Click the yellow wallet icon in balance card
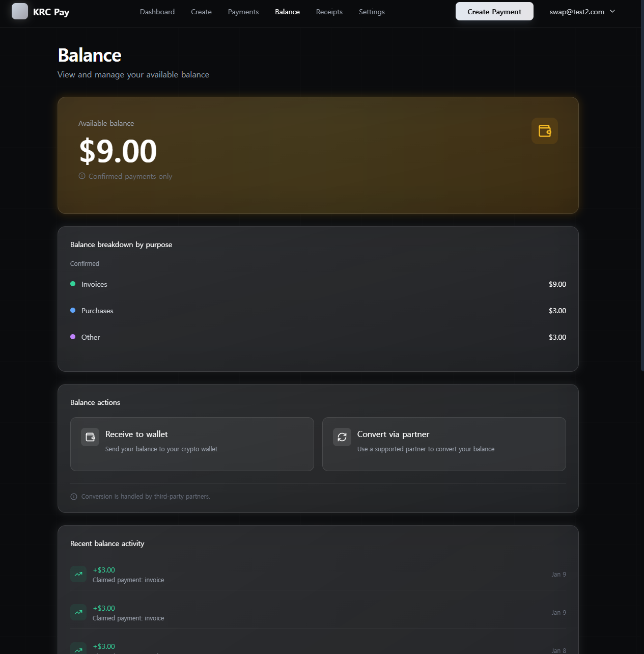The width and height of the screenshot is (644, 654). coord(545,131)
